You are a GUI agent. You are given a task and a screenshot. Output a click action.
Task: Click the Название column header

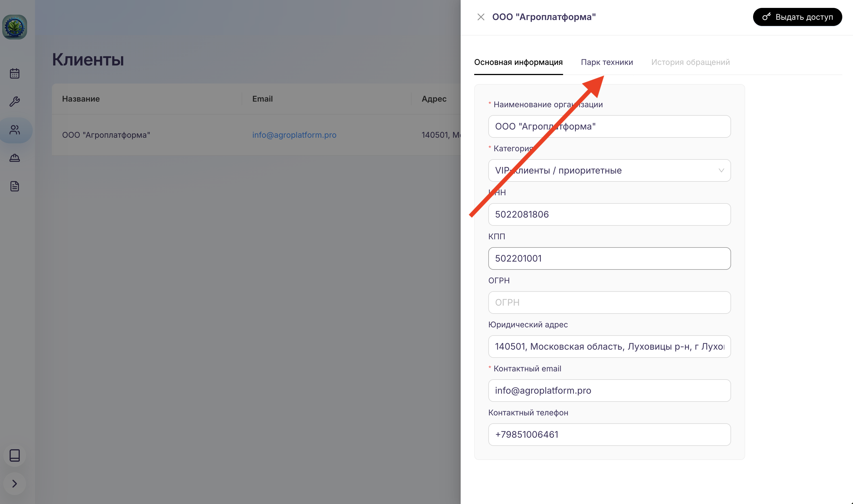click(x=81, y=99)
